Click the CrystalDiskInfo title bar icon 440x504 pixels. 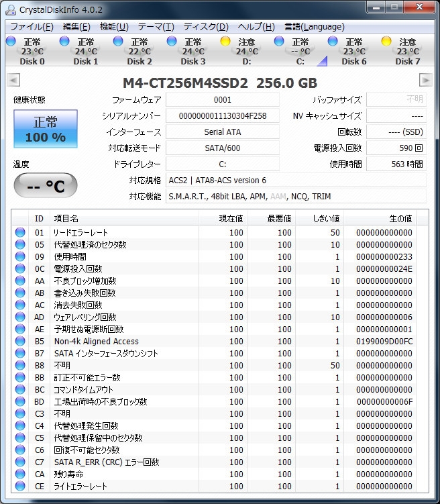[11, 10]
